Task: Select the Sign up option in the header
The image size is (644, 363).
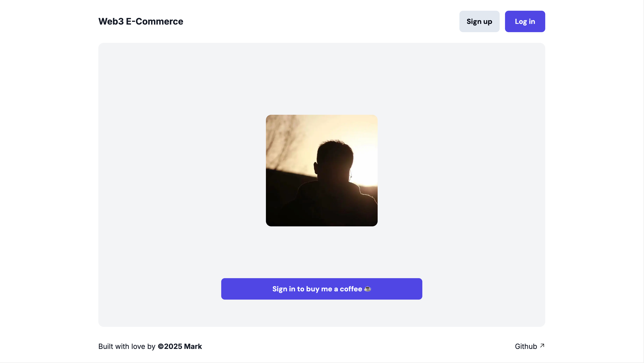Action: [479, 21]
